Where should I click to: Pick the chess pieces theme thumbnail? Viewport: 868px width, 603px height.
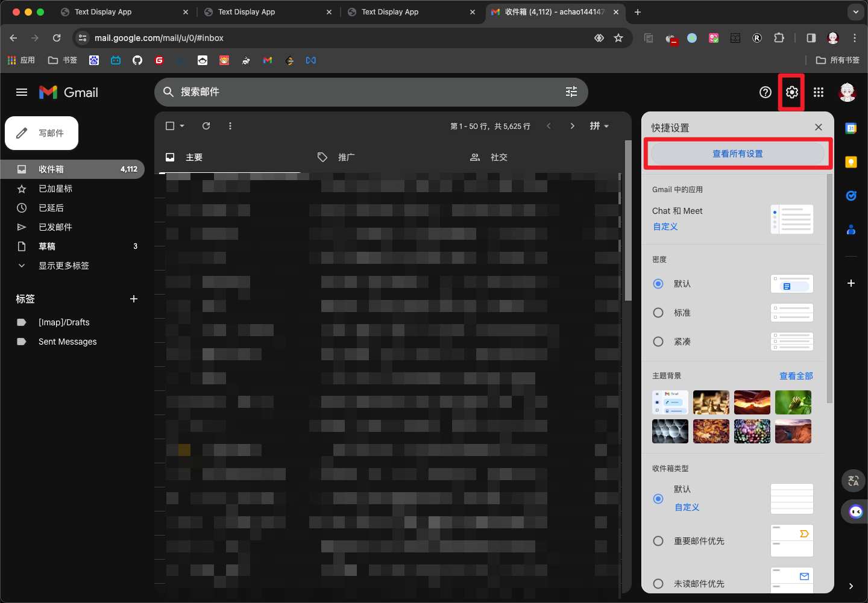tap(711, 402)
